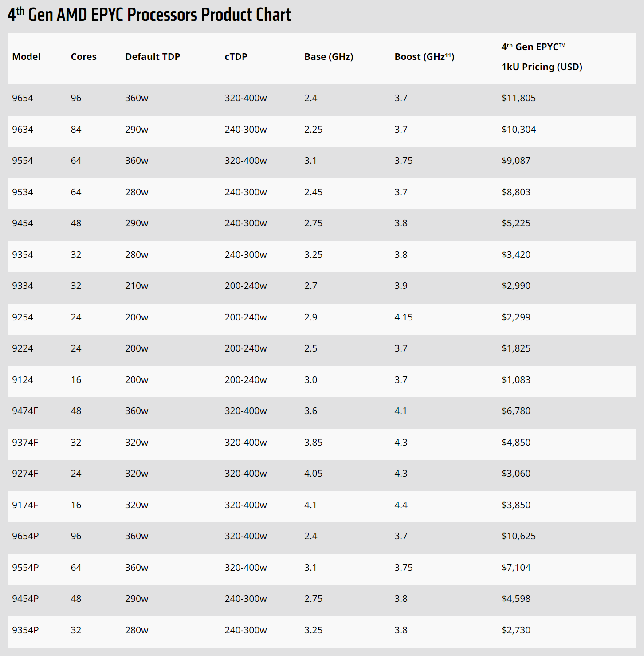This screenshot has height=656, width=644.
Task: Click the Default TDP column header
Action: coord(153,57)
